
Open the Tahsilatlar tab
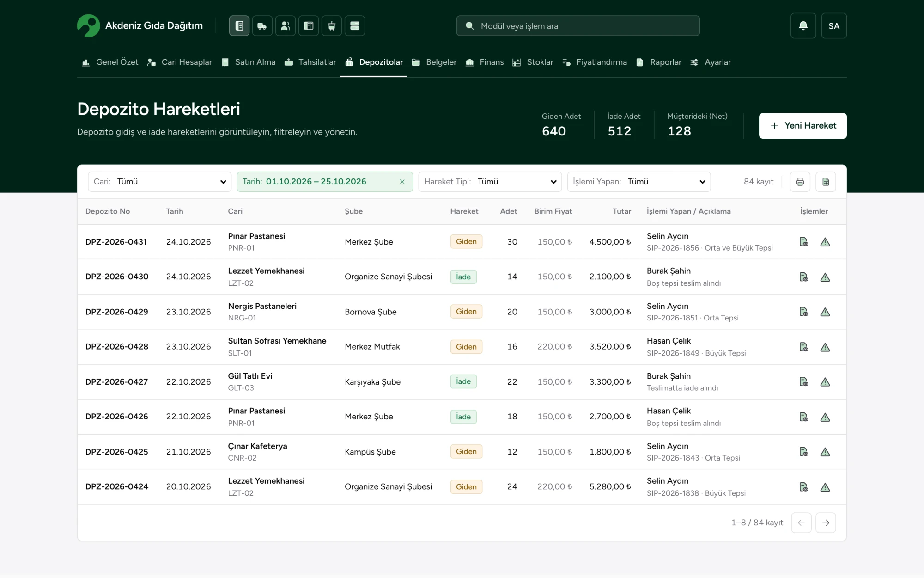[310, 62]
